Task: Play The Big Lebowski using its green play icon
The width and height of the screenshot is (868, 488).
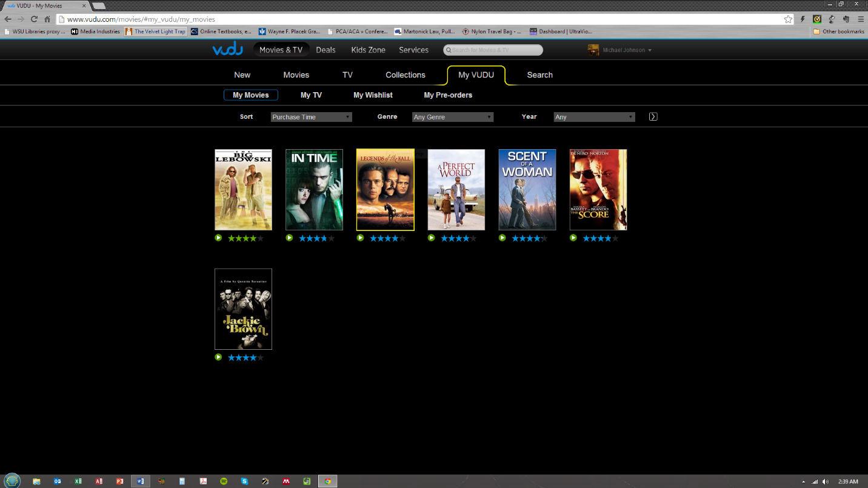Action: point(218,238)
